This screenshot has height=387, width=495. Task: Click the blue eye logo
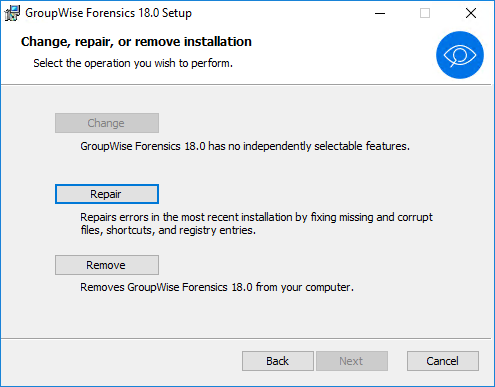click(460, 55)
